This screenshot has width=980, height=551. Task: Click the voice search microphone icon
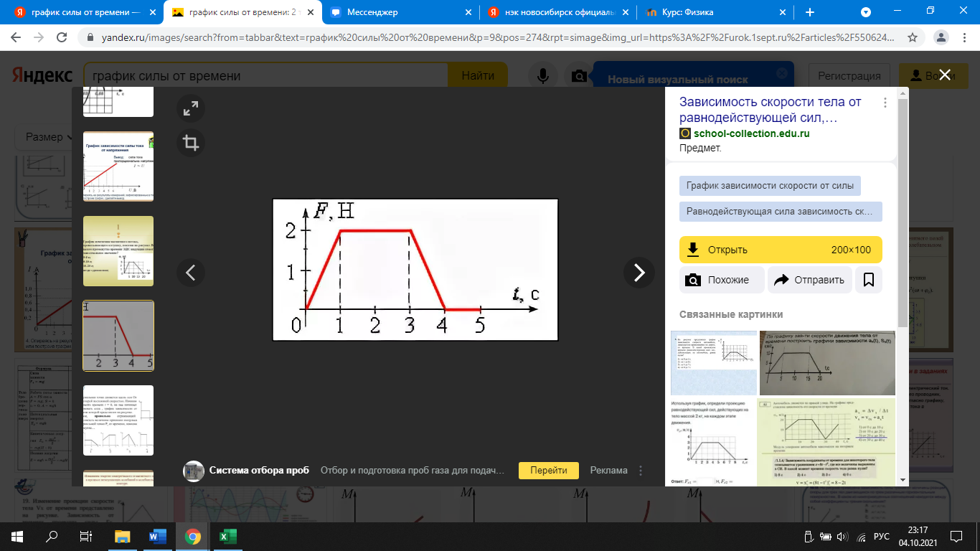tap(544, 76)
